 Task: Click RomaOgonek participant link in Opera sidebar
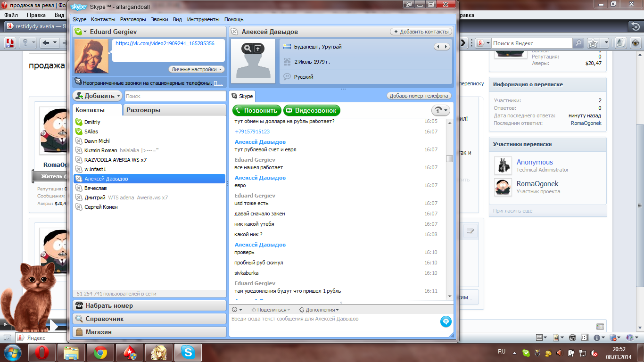coord(538,184)
